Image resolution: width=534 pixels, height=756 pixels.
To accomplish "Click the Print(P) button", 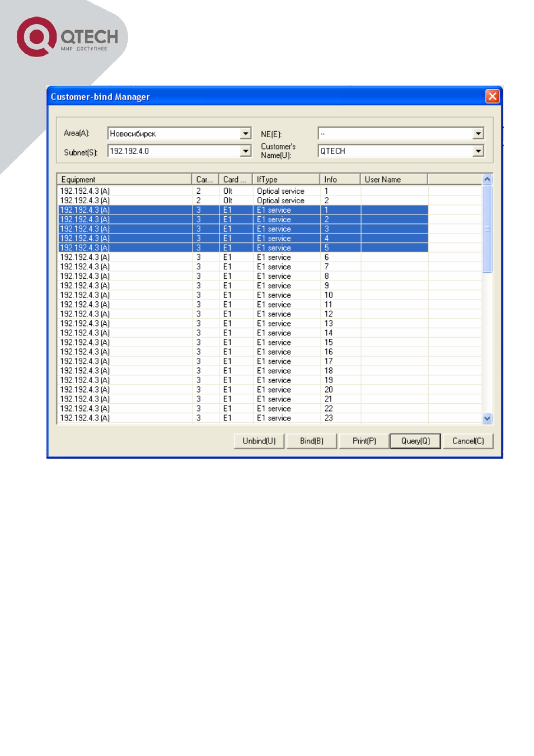I will click(x=364, y=441).
